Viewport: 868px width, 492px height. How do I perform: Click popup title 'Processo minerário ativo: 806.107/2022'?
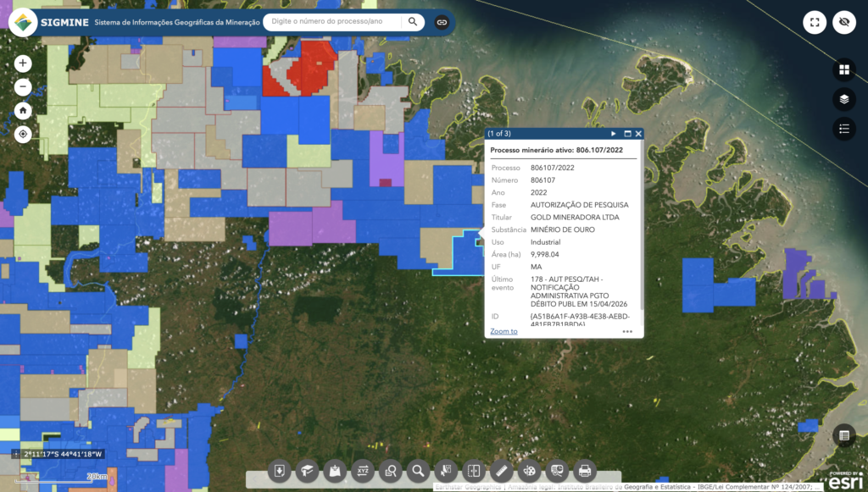point(556,150)
